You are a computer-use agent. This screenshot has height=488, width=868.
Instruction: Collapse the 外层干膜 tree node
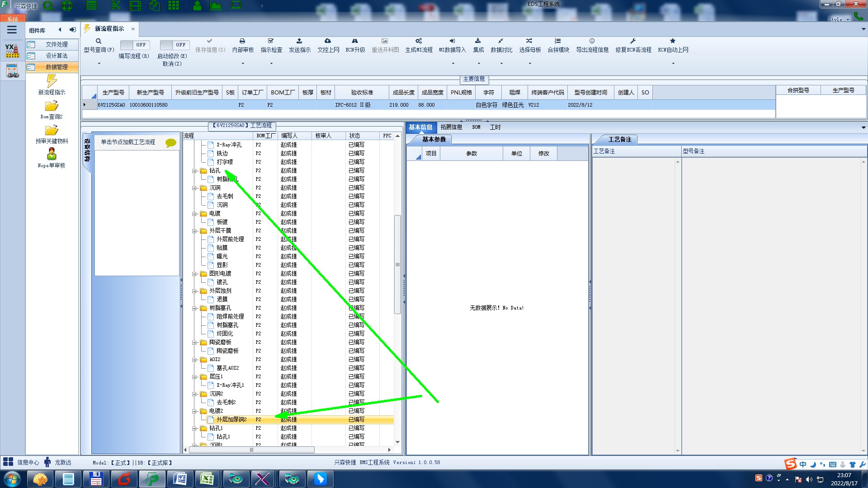194,231
